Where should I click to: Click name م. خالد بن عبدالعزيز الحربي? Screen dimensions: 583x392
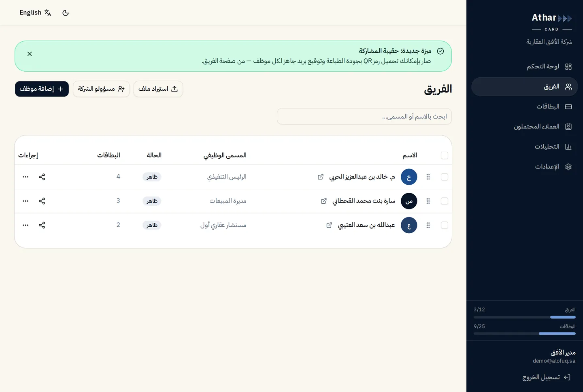point(362,177)
